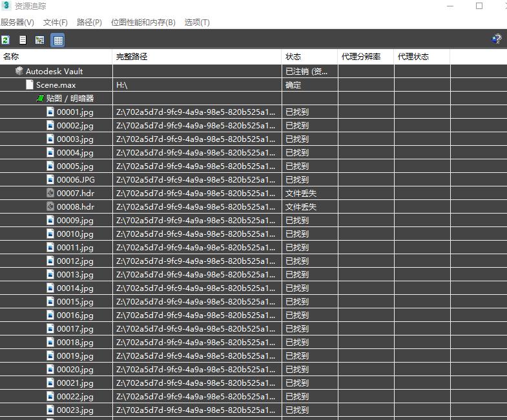Click the H:\ path cell of Scene.max
Screen dimensions: 507x420
click(197, 85)
